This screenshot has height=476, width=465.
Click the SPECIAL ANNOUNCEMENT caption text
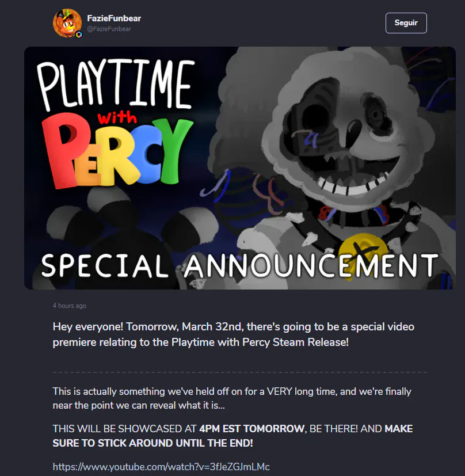[x=239, y=266]
